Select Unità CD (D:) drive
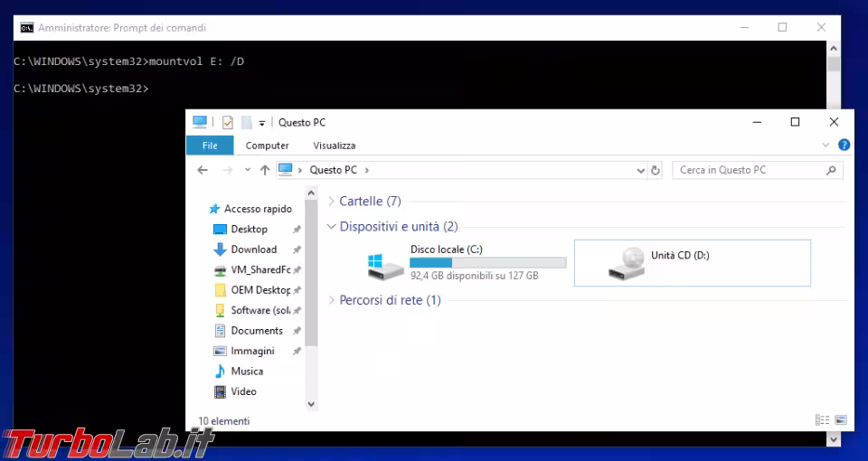Image resolution: width=868 pixels, height=461 pixels. [x=693, y=263]
